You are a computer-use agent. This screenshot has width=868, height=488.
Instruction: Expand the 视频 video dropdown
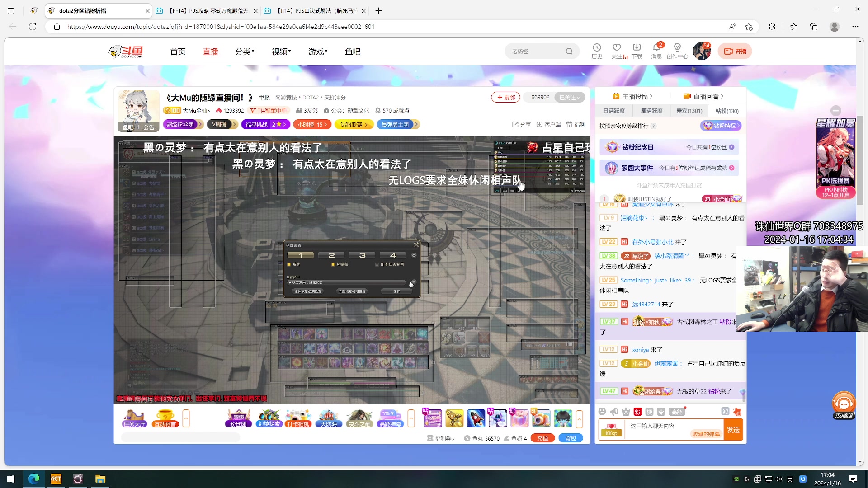tap(281, 52)
